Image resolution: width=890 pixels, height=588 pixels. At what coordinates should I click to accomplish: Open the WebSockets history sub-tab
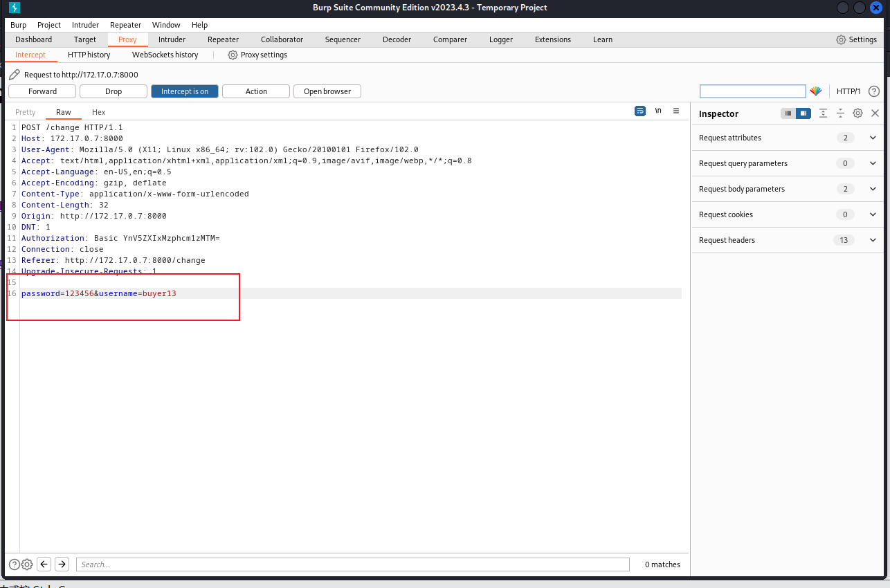[x=165, y=55]
